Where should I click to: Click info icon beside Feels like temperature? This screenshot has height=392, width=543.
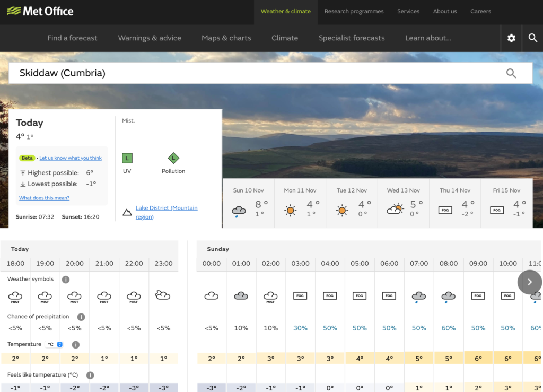pos(90,375)
